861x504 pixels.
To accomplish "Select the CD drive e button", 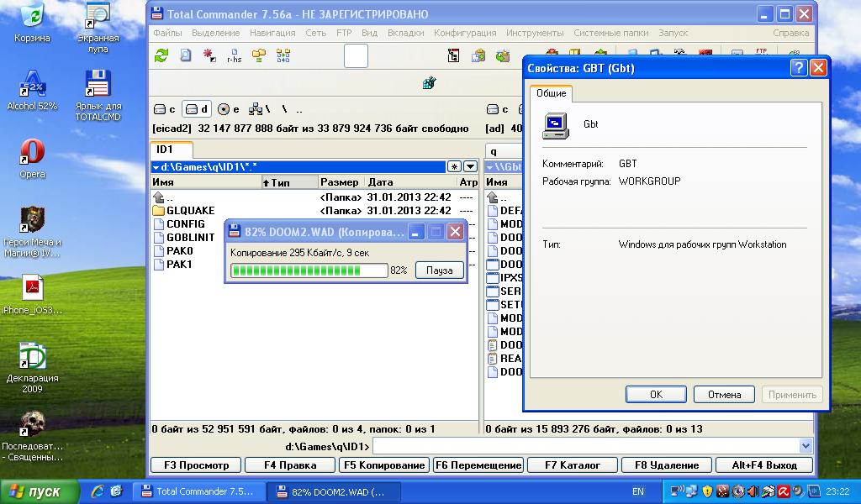I will point(229,109).
